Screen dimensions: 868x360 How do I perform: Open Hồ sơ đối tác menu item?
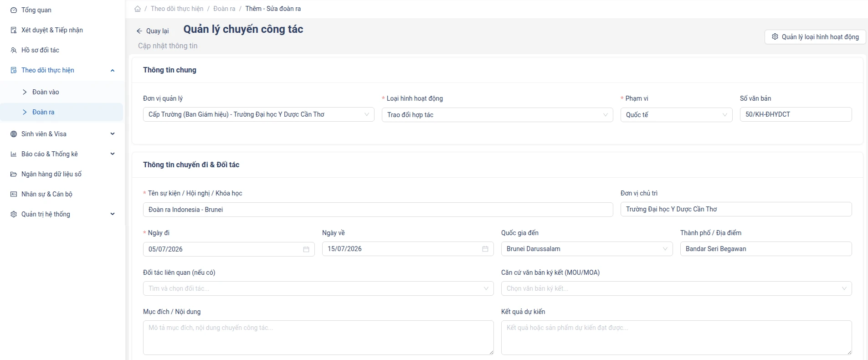coord(62,50)
